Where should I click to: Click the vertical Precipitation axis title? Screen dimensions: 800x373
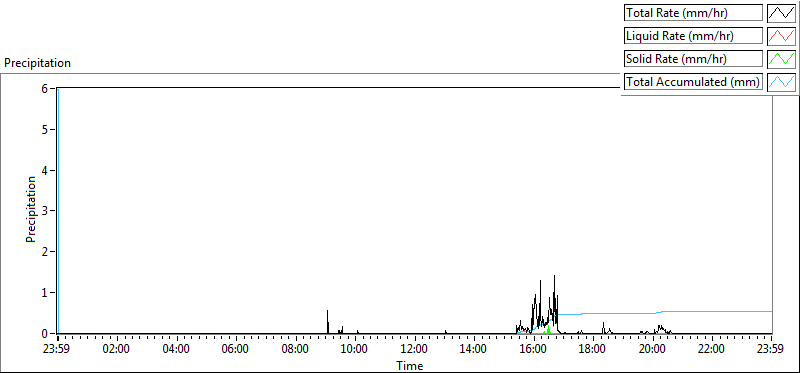[31, 210]
